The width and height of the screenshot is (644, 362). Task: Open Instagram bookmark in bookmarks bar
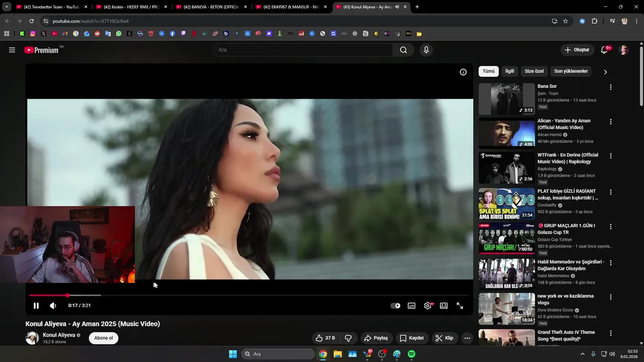tap(33, 34)
